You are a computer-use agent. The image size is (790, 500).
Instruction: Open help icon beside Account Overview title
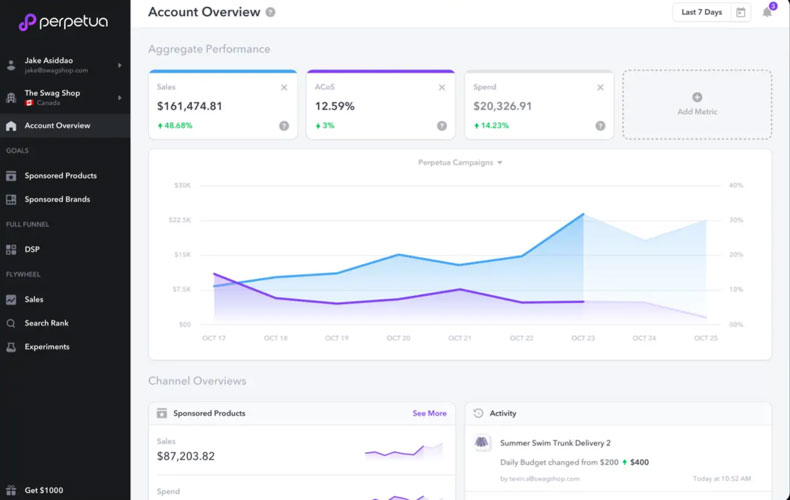click(x=271, y=12)
